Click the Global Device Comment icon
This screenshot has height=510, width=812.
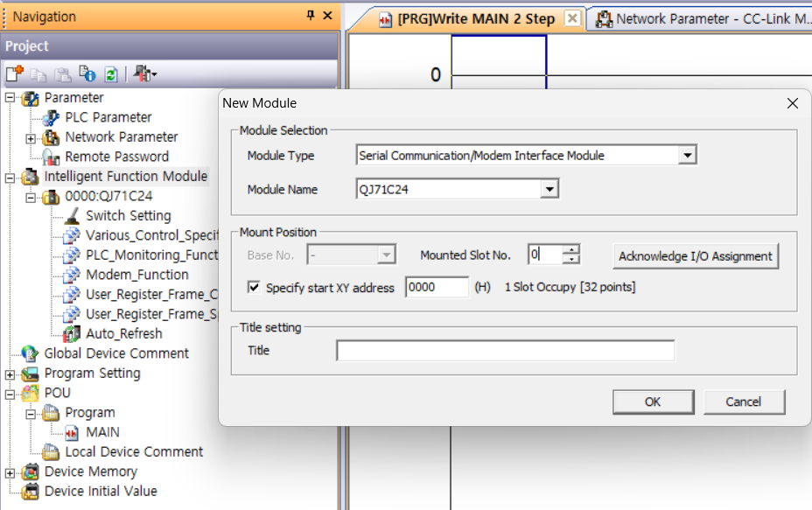coord(31,353)
